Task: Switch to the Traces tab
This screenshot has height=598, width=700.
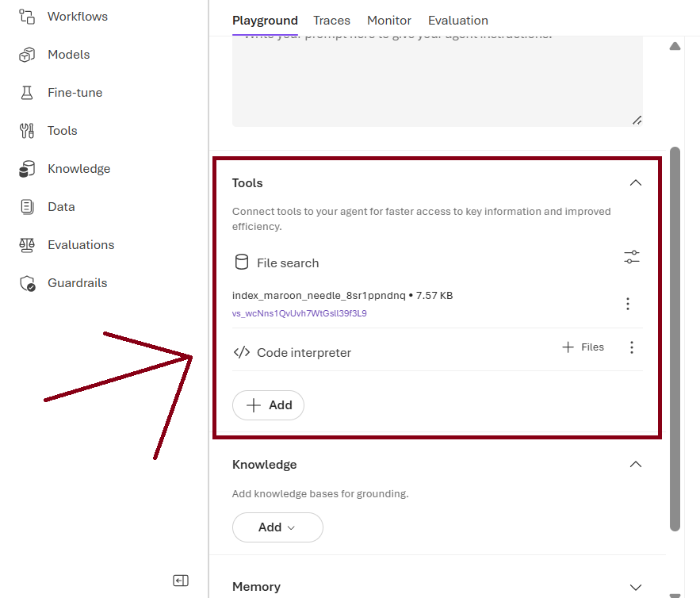Action: pyautogui.click(x=331, y=21)
